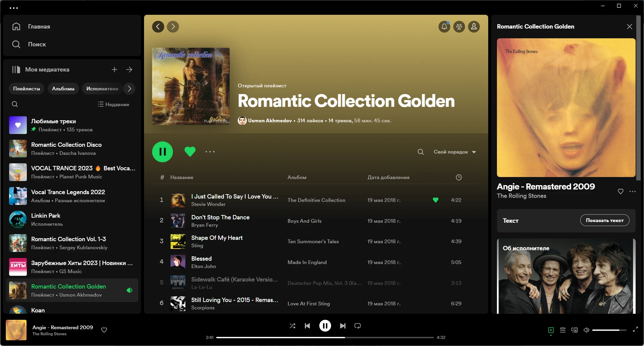
Task: Open Romantic Collection Disco playlist thumbnail
Action: tap(18, 148)
